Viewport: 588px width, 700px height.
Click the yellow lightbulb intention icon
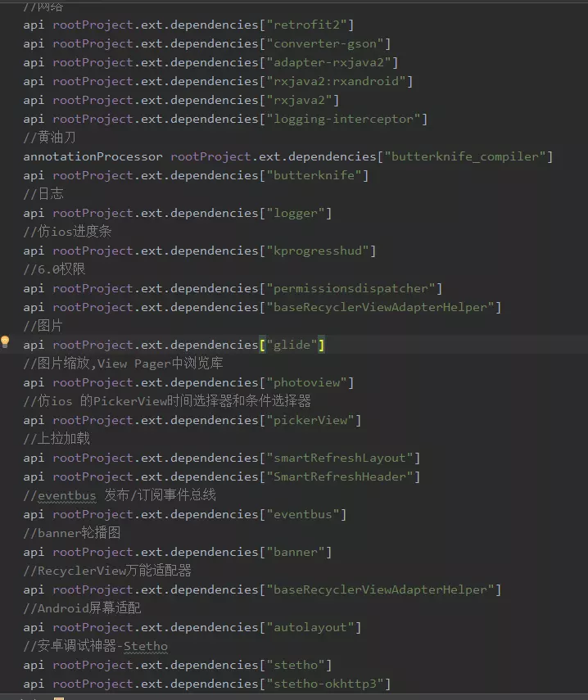[x=5, y=341]
